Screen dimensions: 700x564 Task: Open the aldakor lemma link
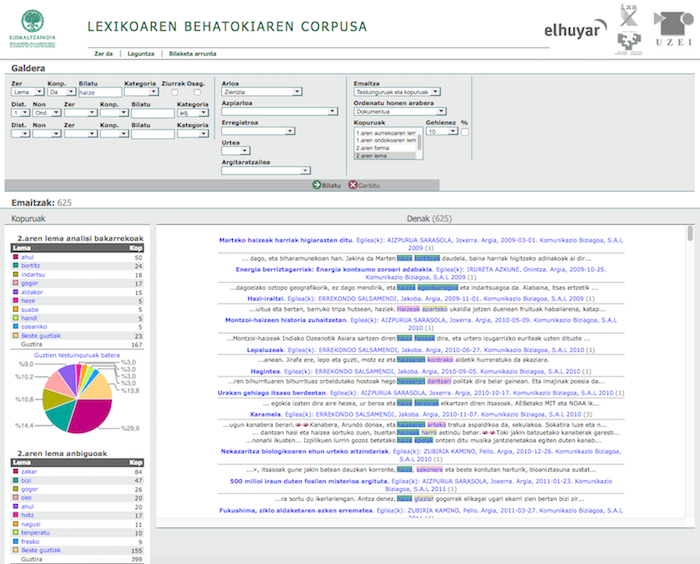pyautogui.click(x=32, y=292)
